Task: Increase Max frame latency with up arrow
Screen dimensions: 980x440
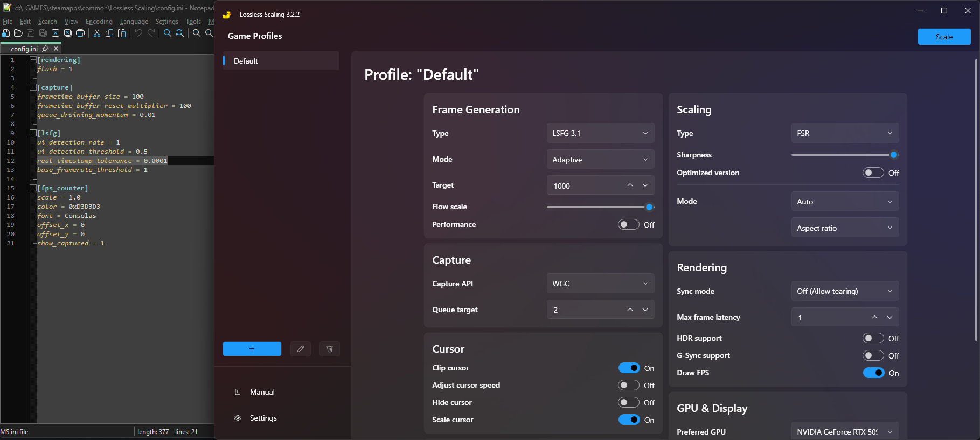Action: (x=874, y=317)
